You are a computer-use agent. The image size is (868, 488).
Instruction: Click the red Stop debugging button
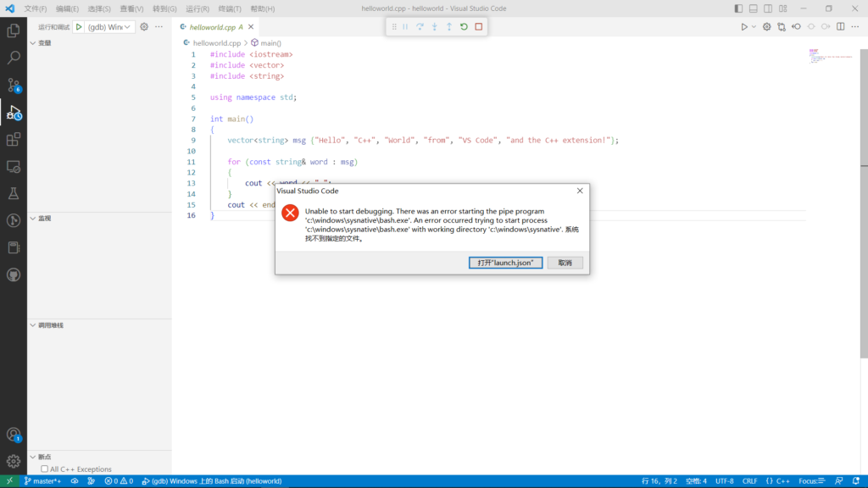tap(479, 27)
